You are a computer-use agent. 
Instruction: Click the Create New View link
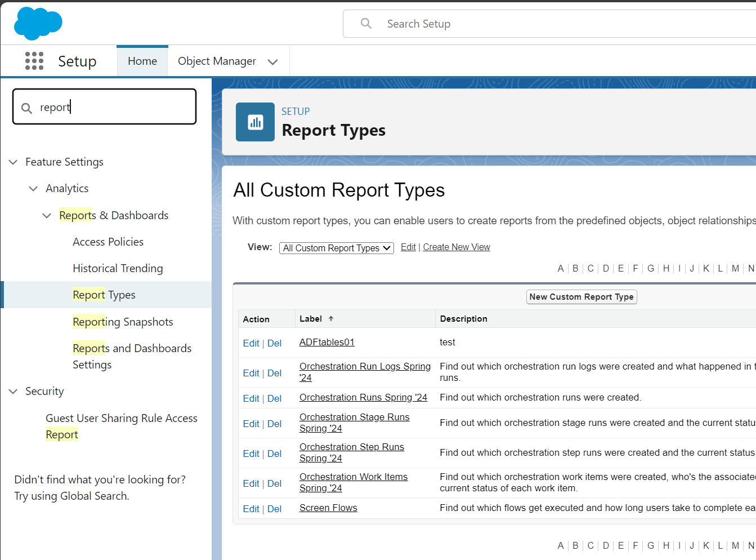(x=457, y=247)
